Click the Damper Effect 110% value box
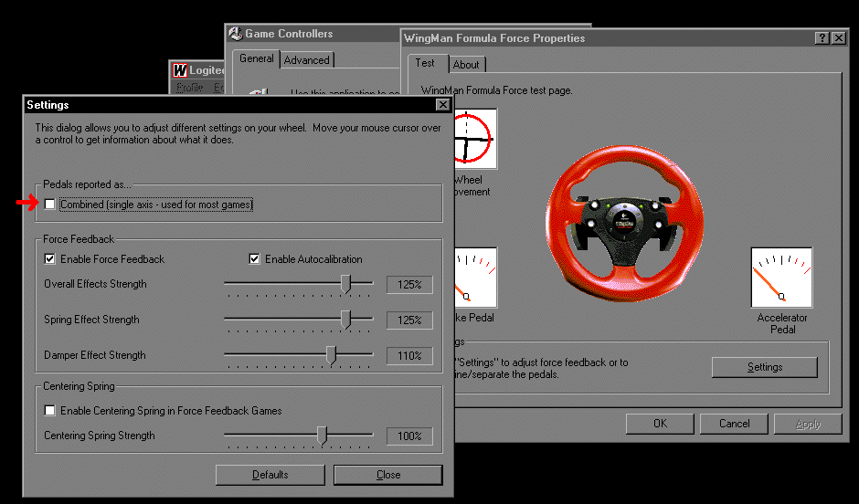The width and height of the screenshot is (859, 504). (409, 356)
